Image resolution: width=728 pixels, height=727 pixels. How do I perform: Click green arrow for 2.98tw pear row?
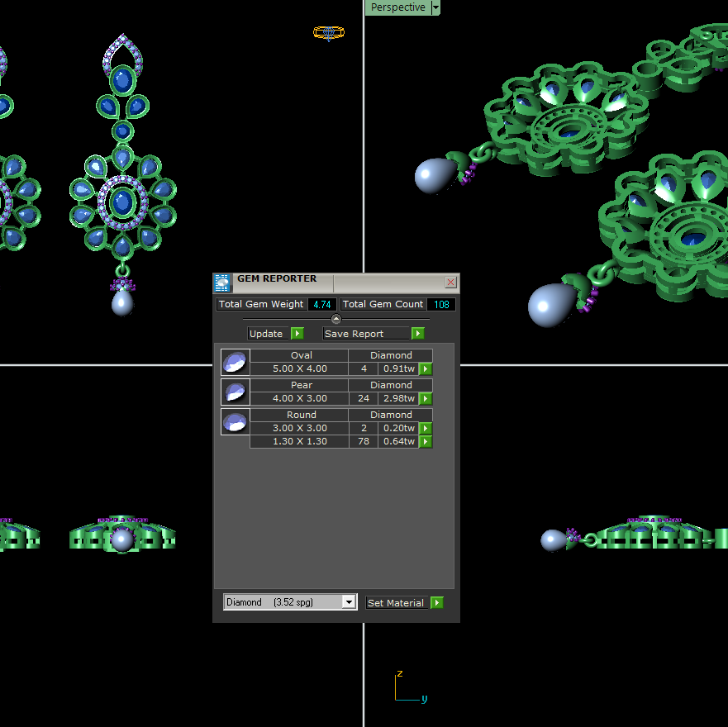click(x=426, y=399)
